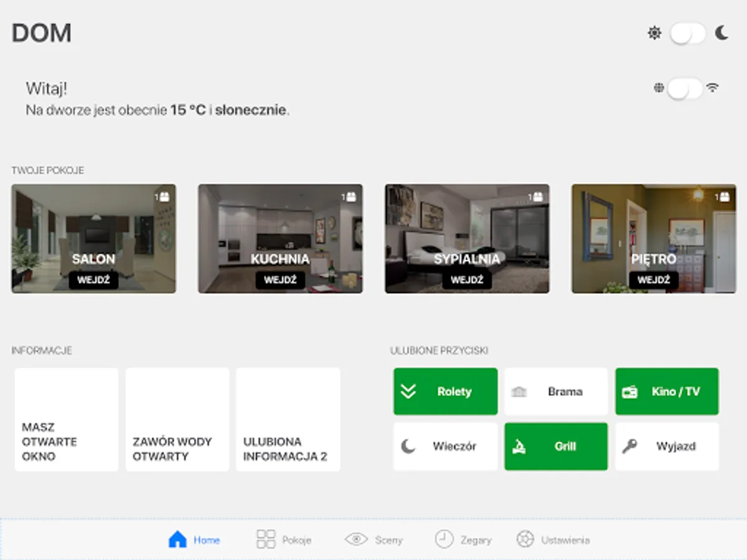Image resolution: width=747 pixels, height=560 pixels.
Task: Click the Witaj! greeting text
Action: 47,88
